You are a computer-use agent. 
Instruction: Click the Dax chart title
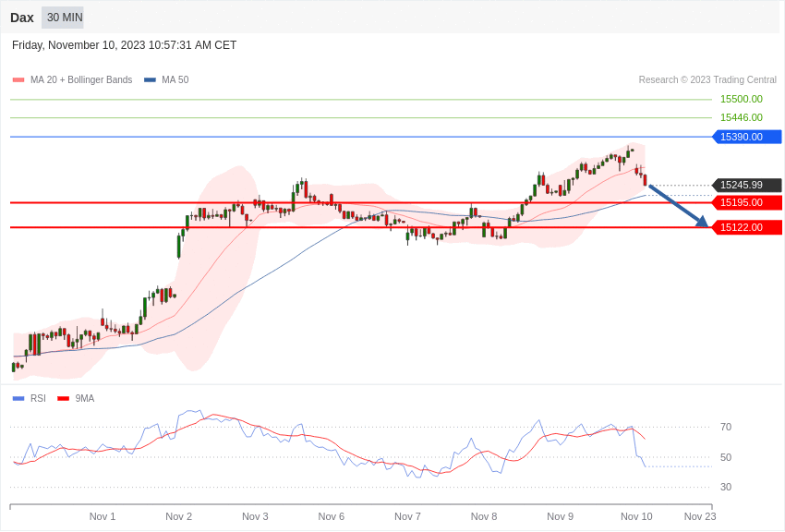tap(22, 18)
